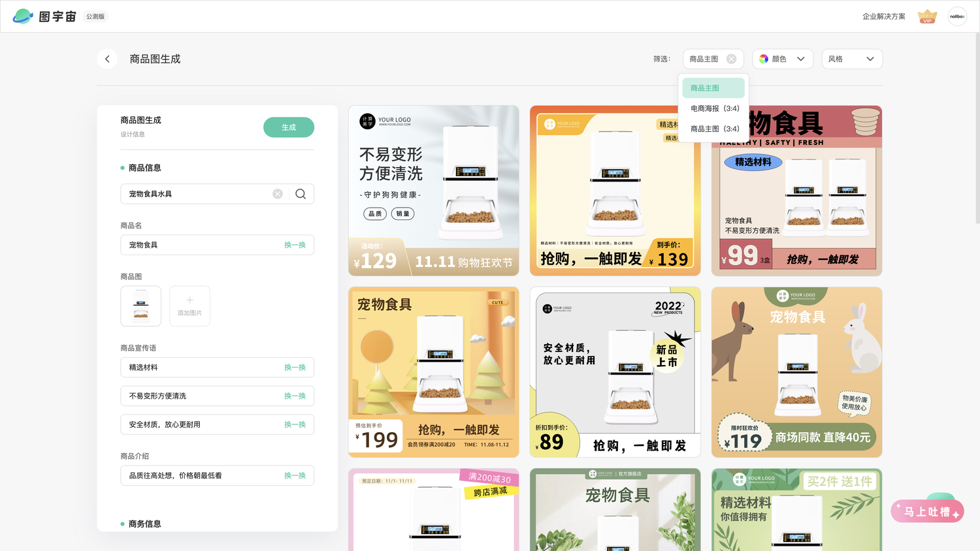Select 商品主图 (3:4) option

pos(715,129)
